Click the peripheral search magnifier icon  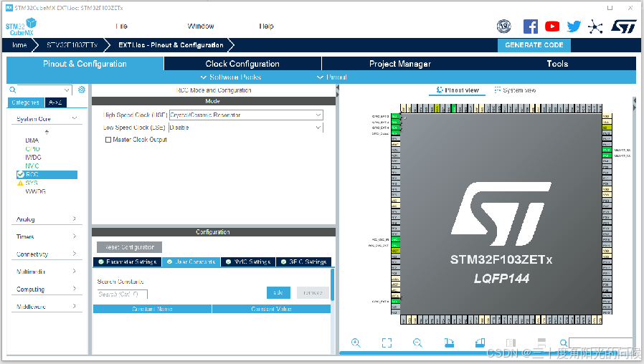pyautogui.click(x=13, y=90)
